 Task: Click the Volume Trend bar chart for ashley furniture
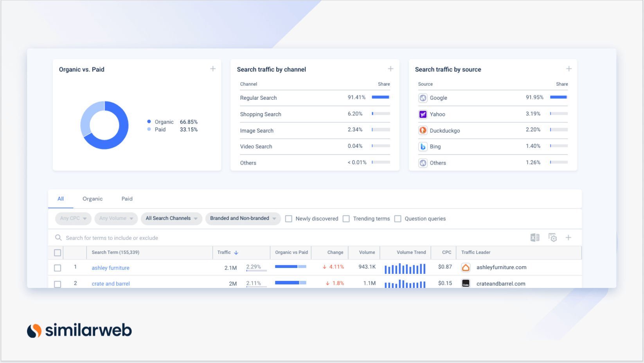(405, 268)
